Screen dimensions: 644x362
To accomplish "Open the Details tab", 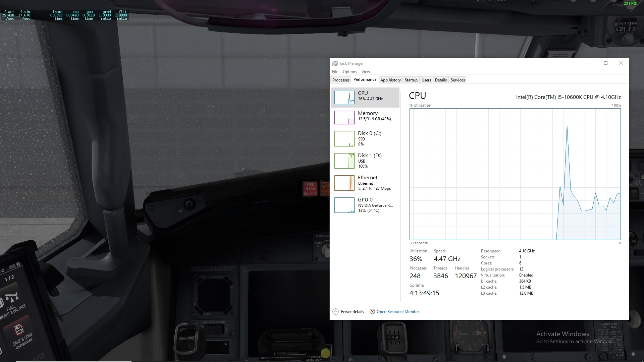I will [x=440, y=80].
